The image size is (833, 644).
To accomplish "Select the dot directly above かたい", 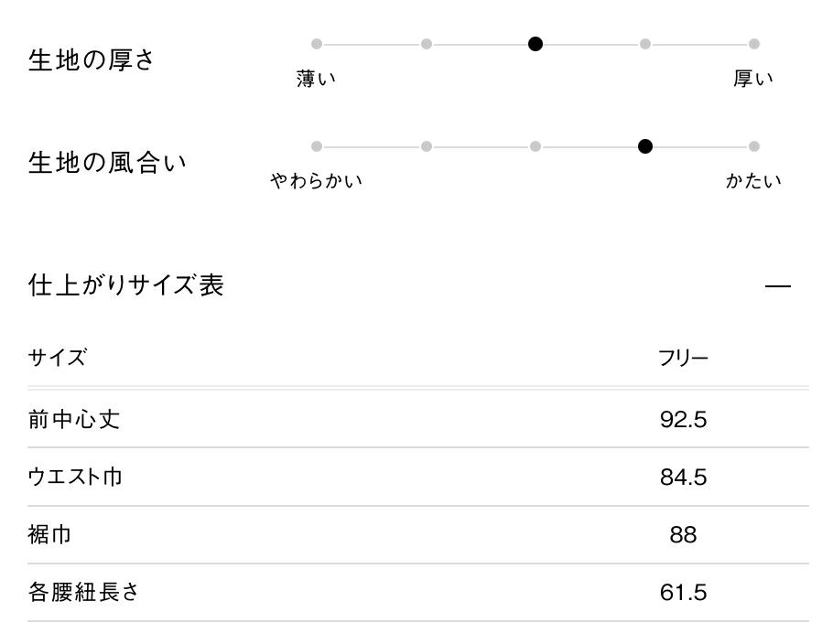I will (x=753, y=146).
